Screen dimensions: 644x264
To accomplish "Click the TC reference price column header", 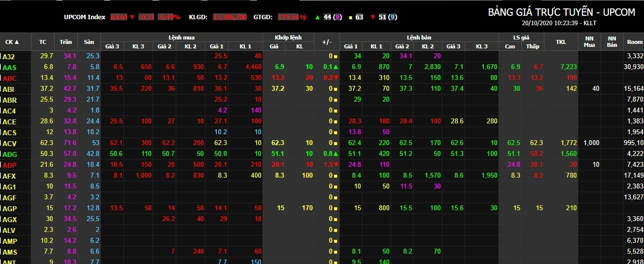I will [43, 42].
